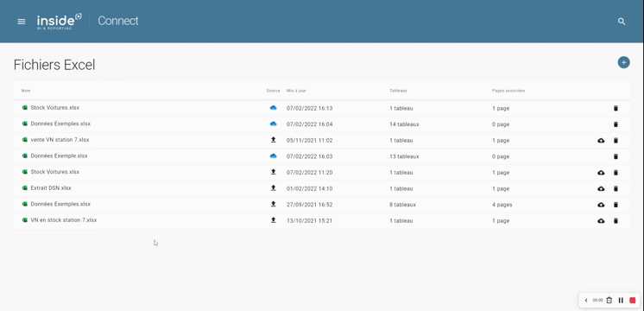Re-upload Extrait DSN.xlsx via cloud icon
Viewport: 644px width, 311px height.
point(601,188)
